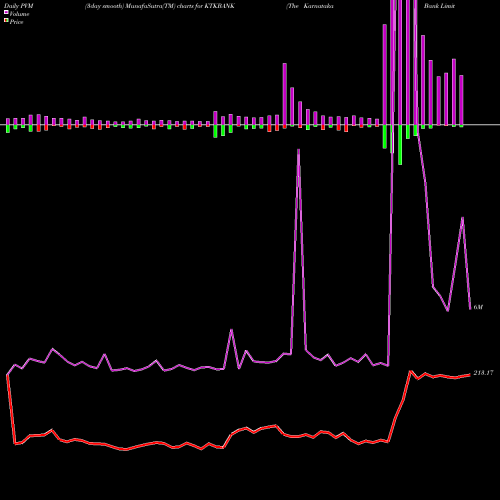Click the green-red Price legend swatch
Screen dimensions: 500x500
coord(6,21)
